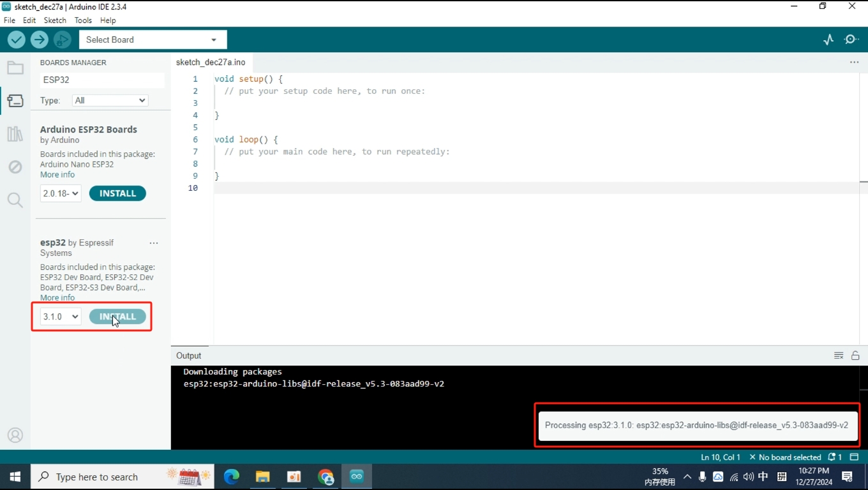
Task: Install Arduino ESP32 Boards package
Action: click(117, 193)
